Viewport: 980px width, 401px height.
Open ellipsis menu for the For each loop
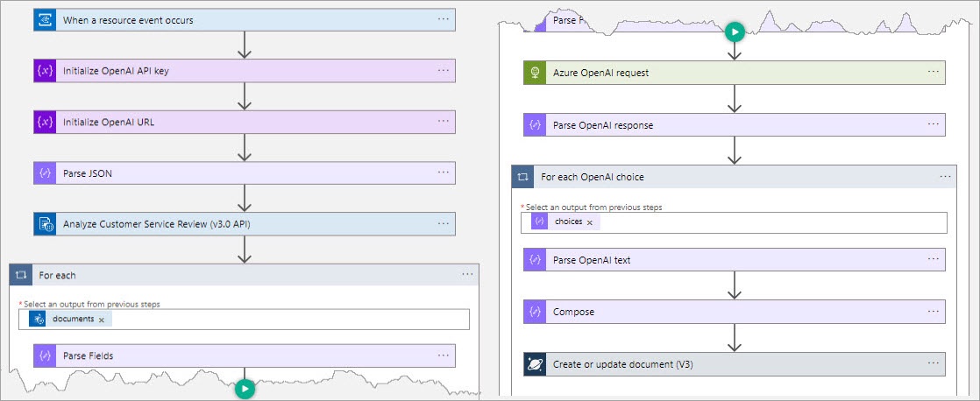click(467, 274)
